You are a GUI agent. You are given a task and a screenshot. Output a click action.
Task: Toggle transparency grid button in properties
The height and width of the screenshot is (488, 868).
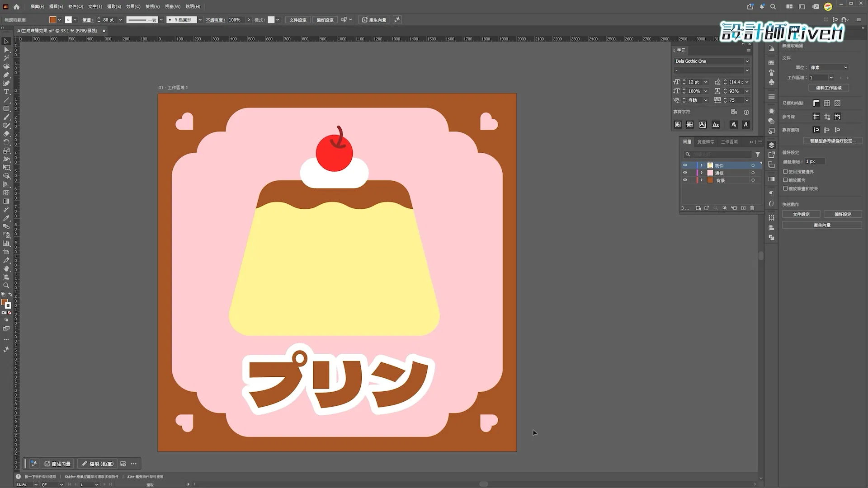837,103
